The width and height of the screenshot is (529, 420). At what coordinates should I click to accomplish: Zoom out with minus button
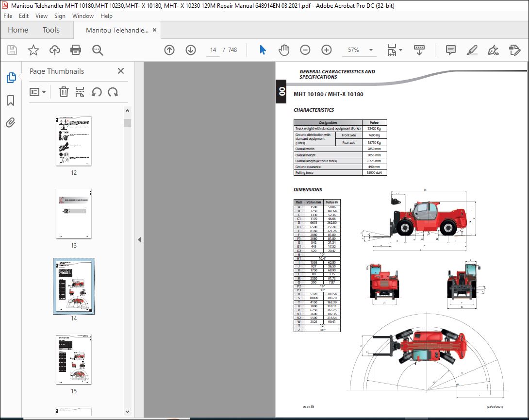click(x=305, y=50)
